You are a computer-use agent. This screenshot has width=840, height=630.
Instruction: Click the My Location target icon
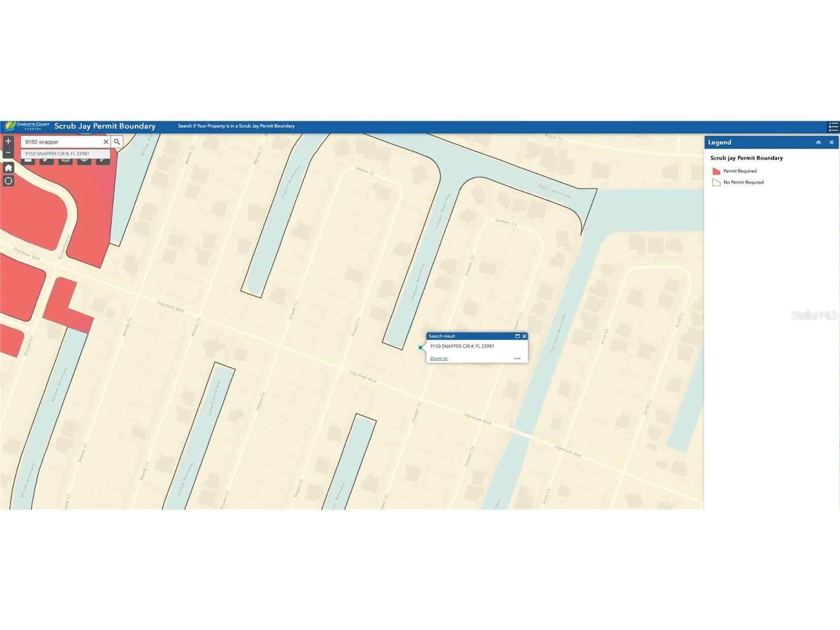click(8, 181)
